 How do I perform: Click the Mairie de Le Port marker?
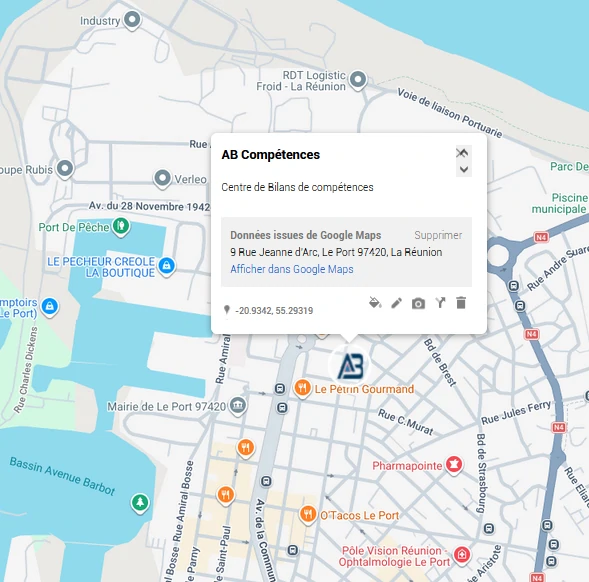click(x=238, y=406)
